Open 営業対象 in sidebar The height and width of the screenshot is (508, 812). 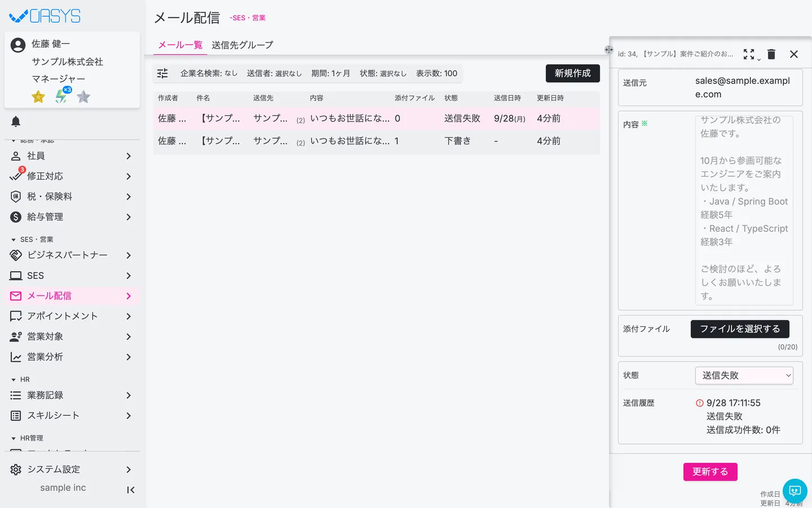pos(72,336)
